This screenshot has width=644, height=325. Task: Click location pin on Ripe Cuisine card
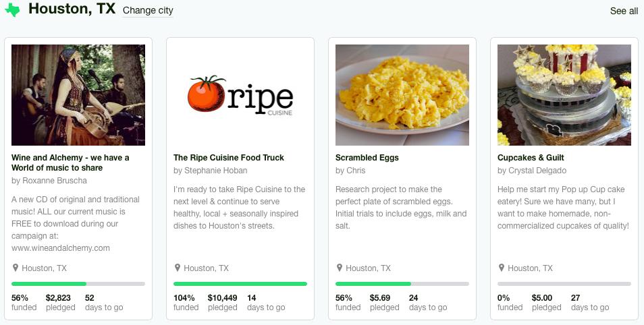pos(177,268)
